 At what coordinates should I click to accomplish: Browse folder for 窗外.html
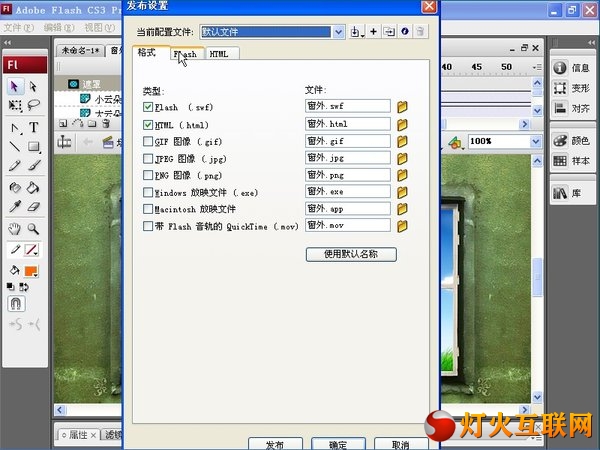pos(402,124)
